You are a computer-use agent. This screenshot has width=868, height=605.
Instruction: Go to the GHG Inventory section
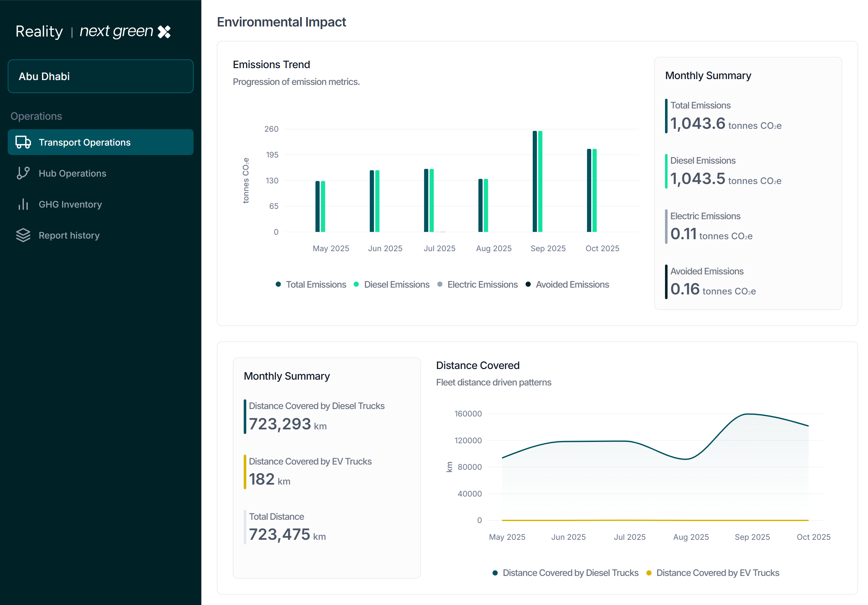point(70,204)
